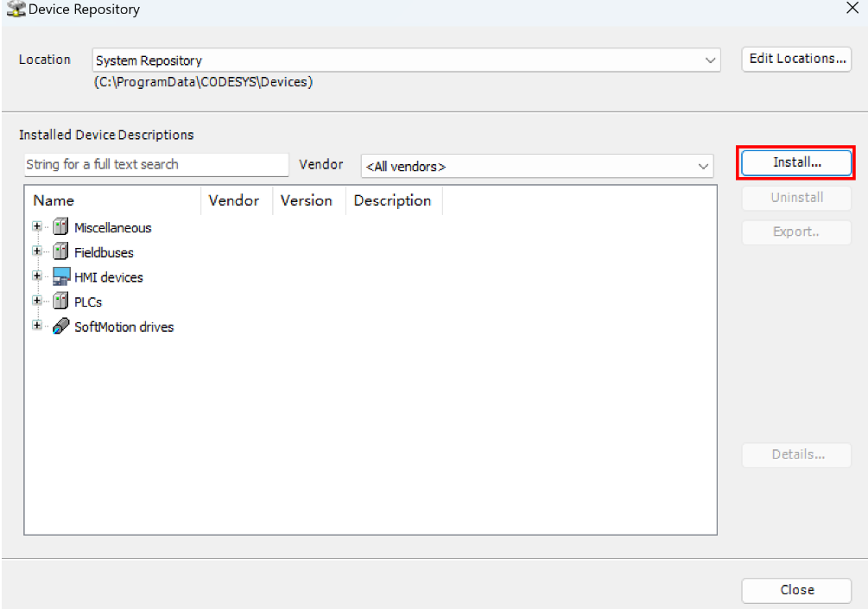Close the dialog with the Close button

click(796, 590)
